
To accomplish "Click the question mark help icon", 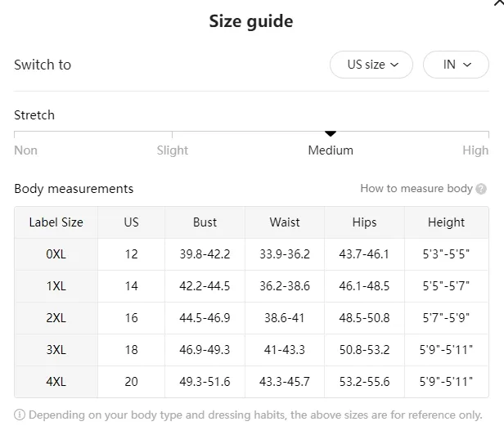I will point(481,189).
